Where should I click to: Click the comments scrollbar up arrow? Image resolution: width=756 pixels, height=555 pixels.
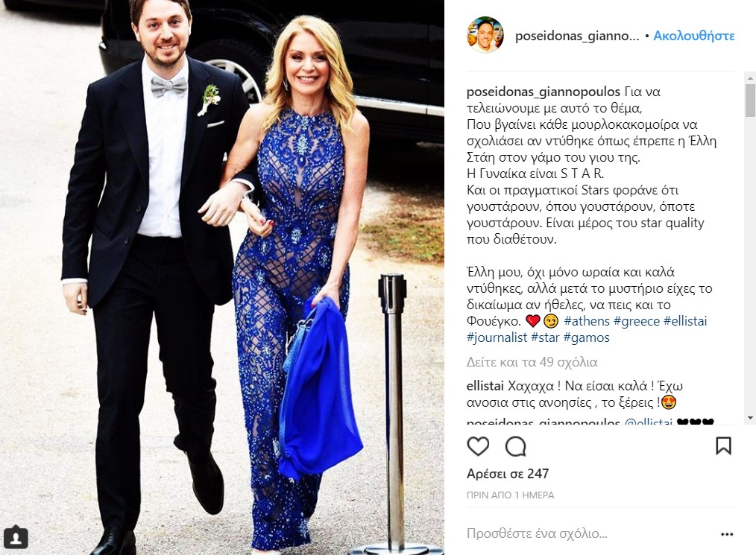point(750,77)
